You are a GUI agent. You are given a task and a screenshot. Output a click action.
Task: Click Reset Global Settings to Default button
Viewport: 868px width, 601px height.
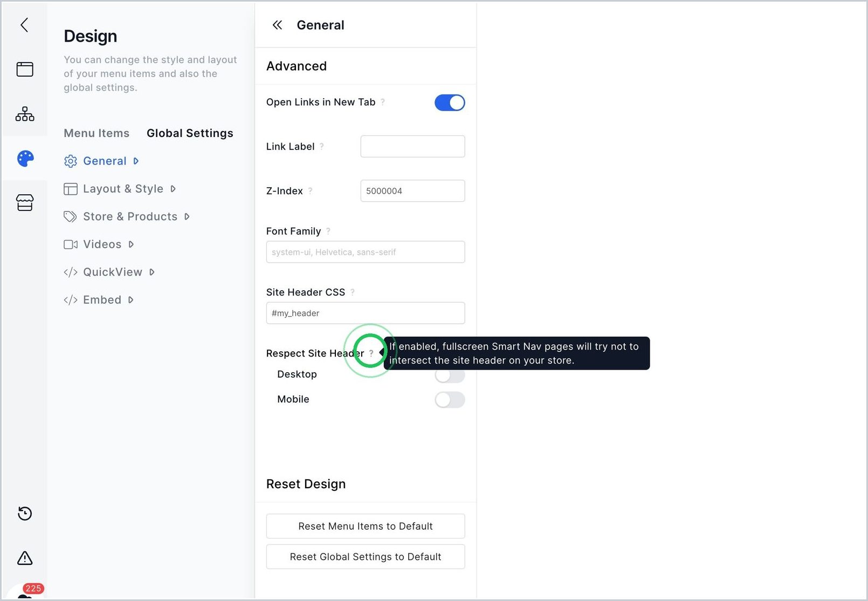[366, 557]
